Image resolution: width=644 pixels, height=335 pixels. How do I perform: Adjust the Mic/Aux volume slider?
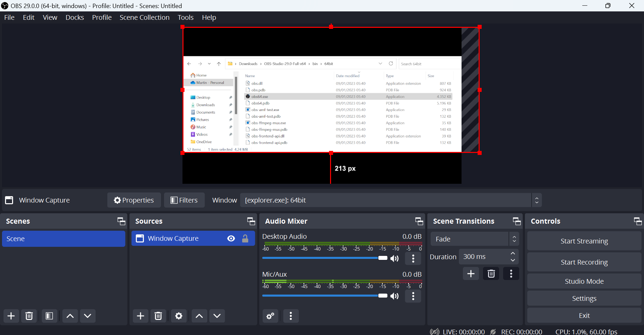pos(382,296)
